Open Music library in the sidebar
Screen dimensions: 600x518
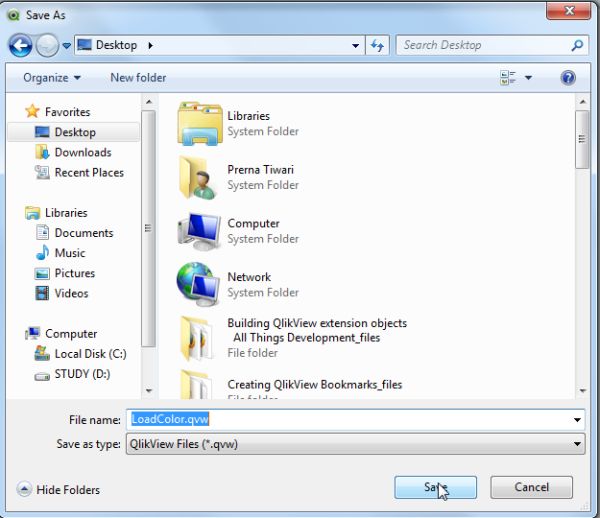[60, 253]
